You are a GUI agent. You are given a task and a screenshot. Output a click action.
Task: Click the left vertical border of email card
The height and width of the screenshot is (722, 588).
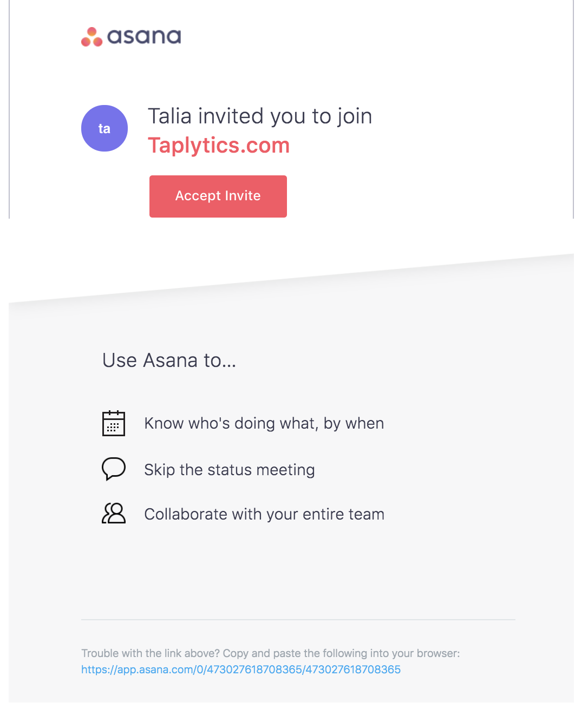(9, 109)
